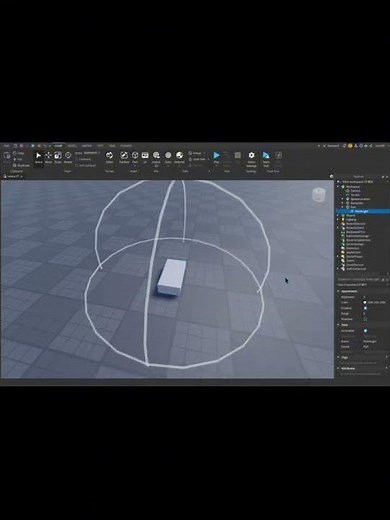Open the Part type dropdown arrow
Viewport: 390px width, 520px height.
click(x=135, y=166)
